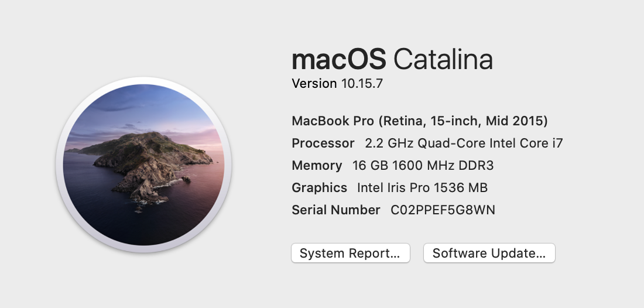The height and width of the screenshot is (308, 644).
Task: Open the System Report button
Action: [x=350, y=254]
